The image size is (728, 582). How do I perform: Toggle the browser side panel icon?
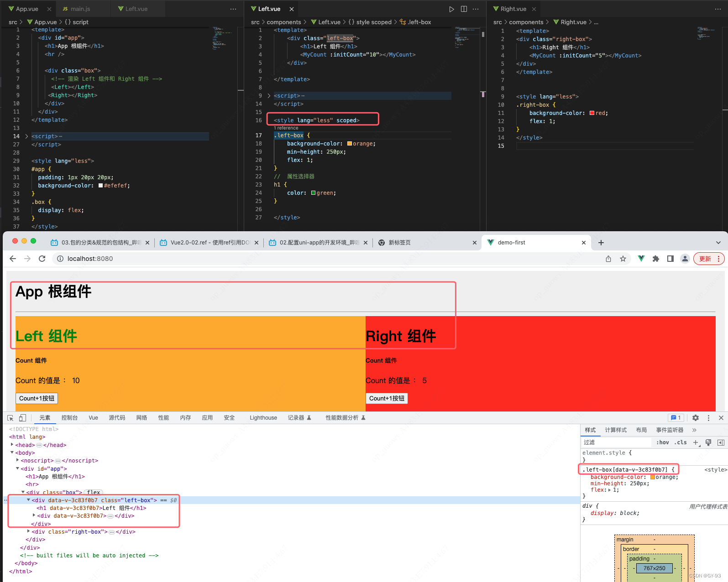click(x=670, y=259)
